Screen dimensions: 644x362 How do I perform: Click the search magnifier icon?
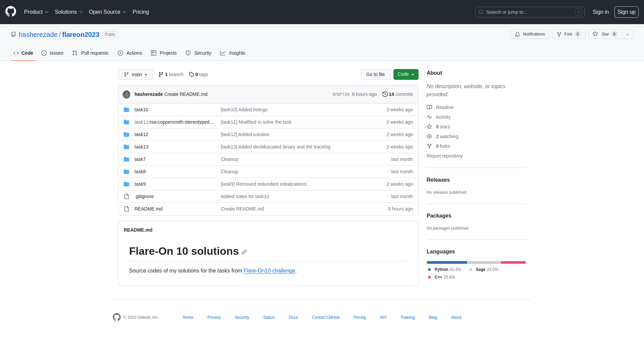tap(481, 12)
